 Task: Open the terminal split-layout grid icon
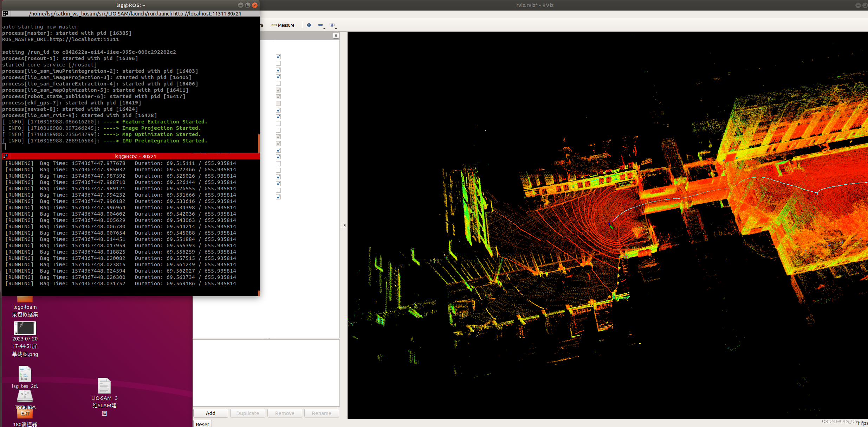[5, 14]
